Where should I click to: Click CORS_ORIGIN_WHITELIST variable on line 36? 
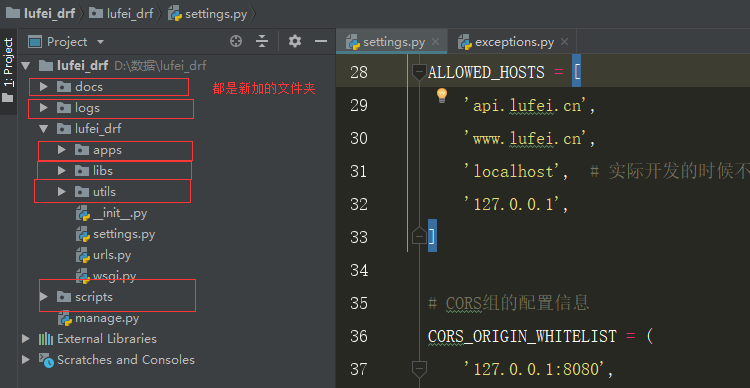coord(522,336)
